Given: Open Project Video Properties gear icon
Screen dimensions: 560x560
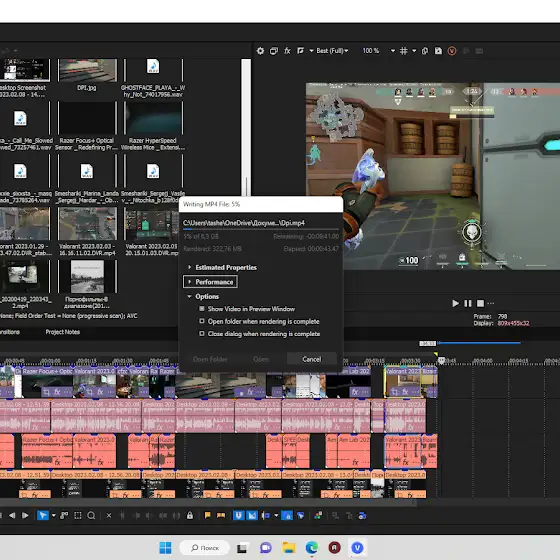Looking at the screenshot, I should [260, 51].
